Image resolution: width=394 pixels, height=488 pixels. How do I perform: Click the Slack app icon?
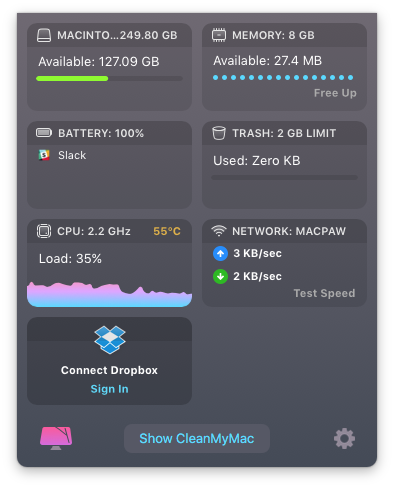(44, 155)
